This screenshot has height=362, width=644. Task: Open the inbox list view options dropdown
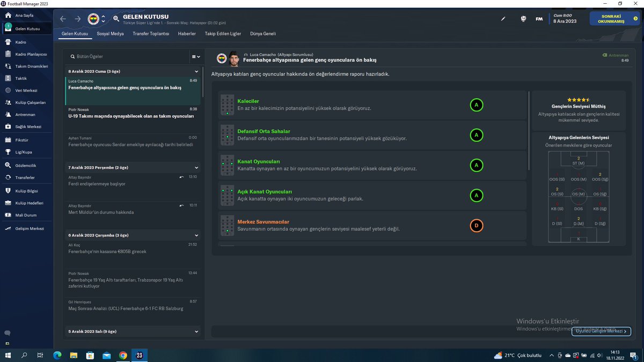[x=196, y=56]
